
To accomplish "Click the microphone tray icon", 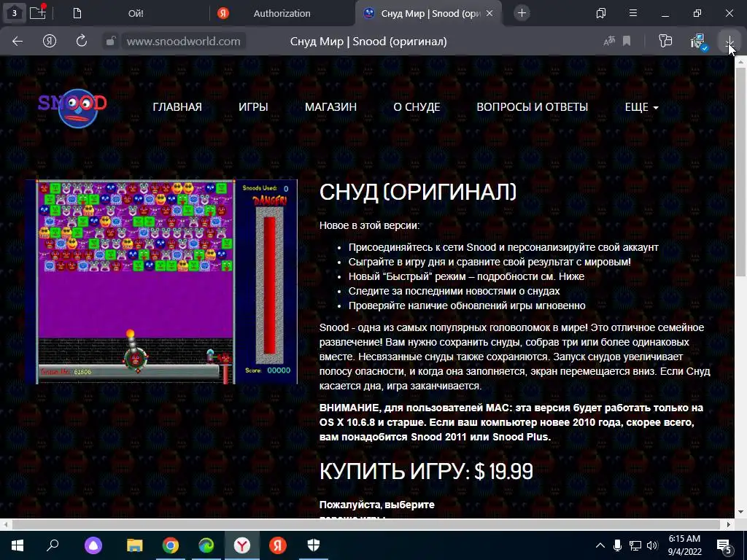I will (617, 545).
